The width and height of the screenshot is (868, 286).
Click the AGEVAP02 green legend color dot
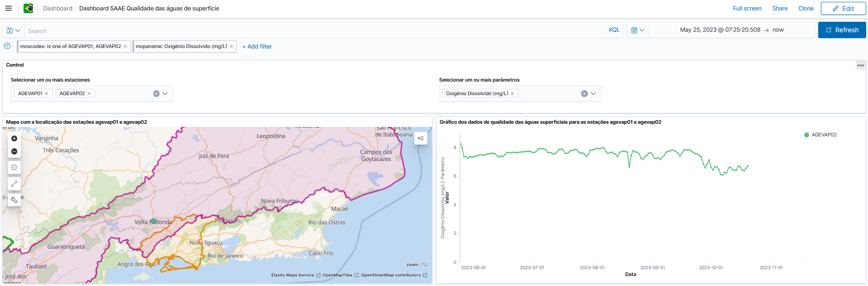(806, 135)
